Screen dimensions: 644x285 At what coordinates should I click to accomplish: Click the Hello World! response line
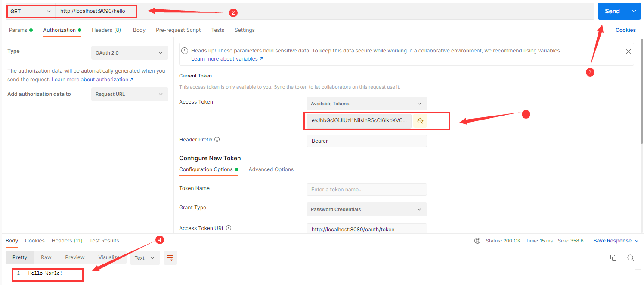click(46, 273)
